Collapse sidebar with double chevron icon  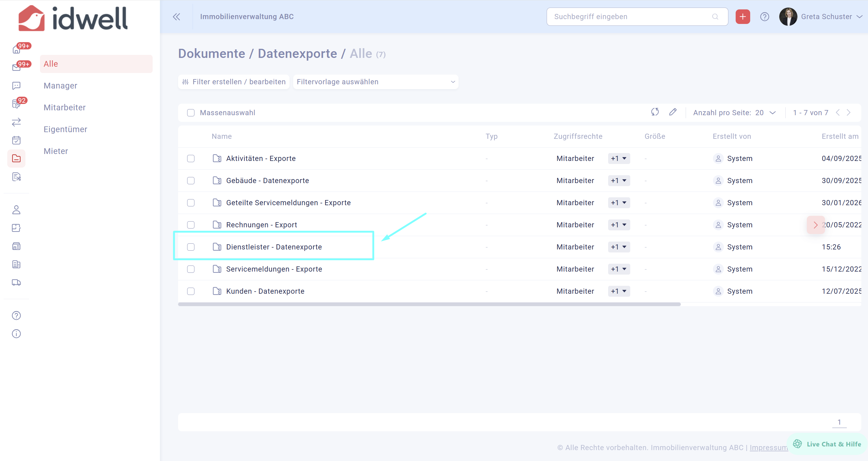click(x=176, y=17)
